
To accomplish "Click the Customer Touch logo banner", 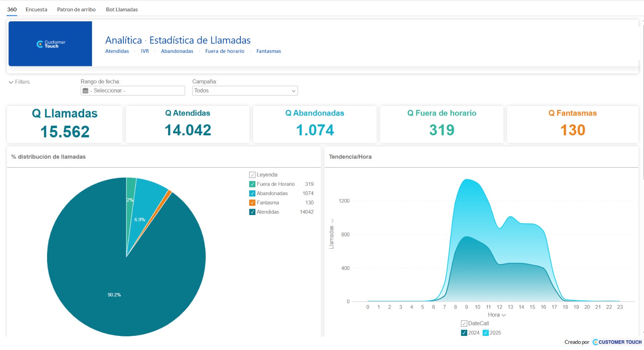I will tap(50, 44).
